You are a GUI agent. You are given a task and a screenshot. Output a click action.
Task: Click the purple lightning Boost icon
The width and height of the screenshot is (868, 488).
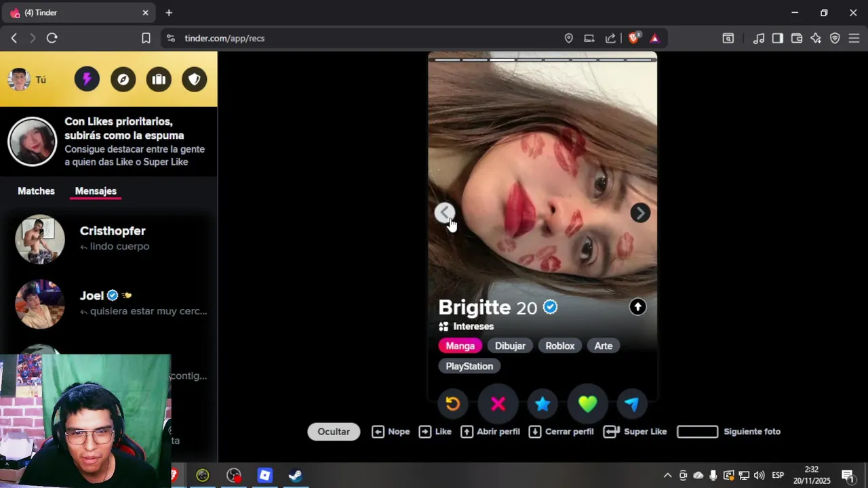pyautogui.click(x=87, y=79)
